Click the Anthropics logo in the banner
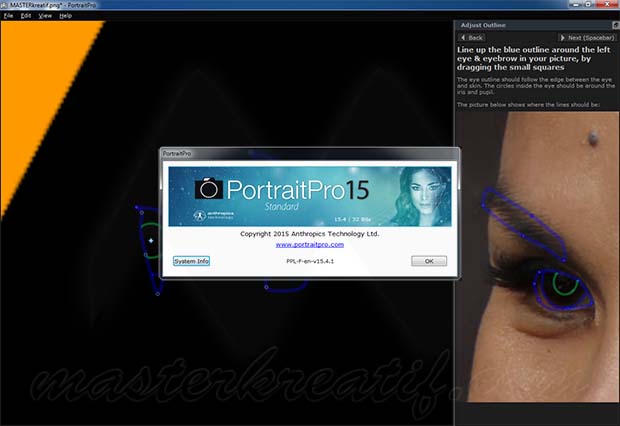The height and width of the screenshot is (426, 620). click(214, 215)
